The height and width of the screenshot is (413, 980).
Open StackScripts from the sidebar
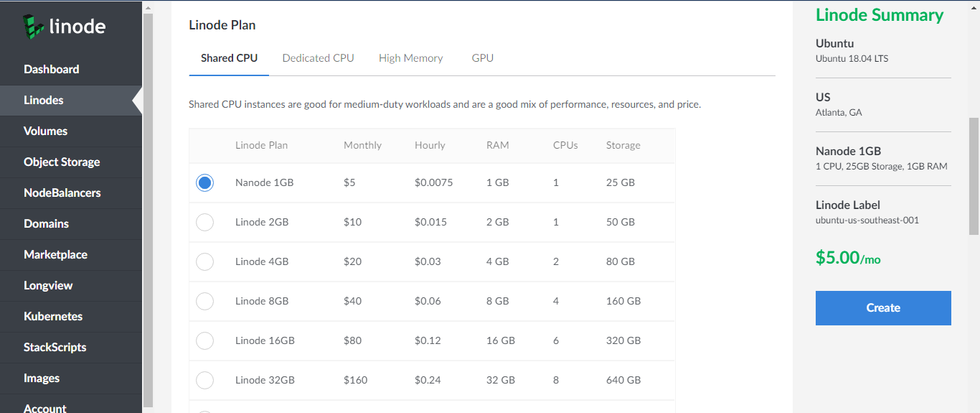pos(55,348)
